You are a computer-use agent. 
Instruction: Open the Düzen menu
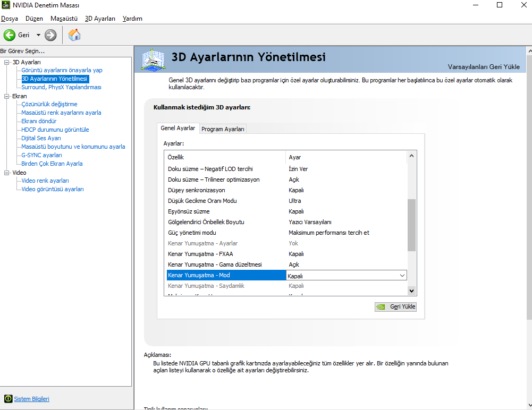pos(34,19)
